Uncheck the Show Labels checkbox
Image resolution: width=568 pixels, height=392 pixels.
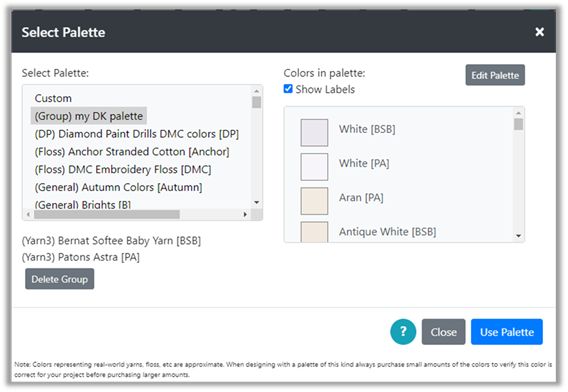[288, 89]
